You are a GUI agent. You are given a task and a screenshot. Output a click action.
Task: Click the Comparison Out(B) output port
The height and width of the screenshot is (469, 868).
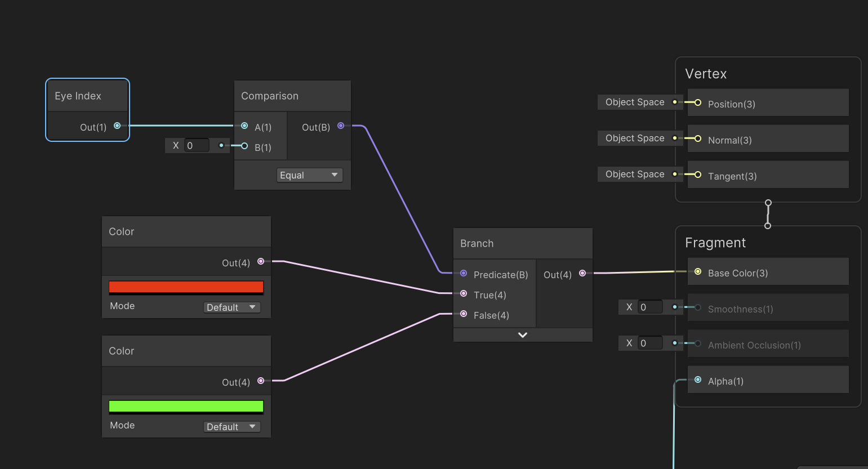point(341,126)
